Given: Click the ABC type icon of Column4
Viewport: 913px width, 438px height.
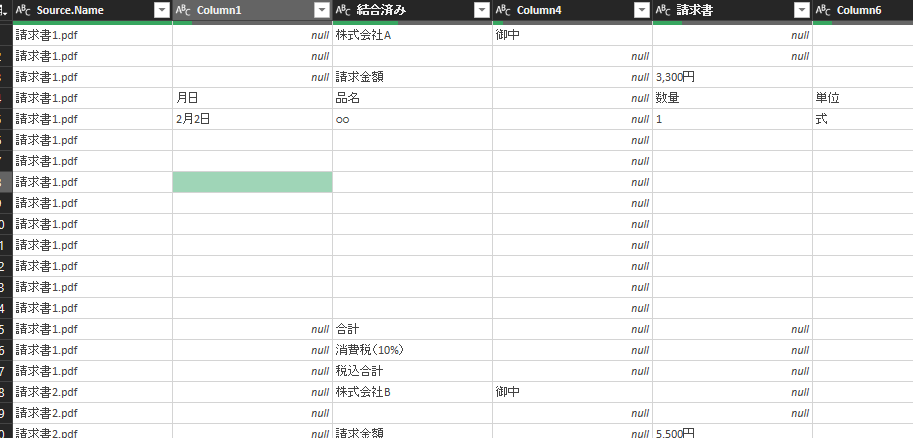Looking at the screenshot, I should pos(504,10).
